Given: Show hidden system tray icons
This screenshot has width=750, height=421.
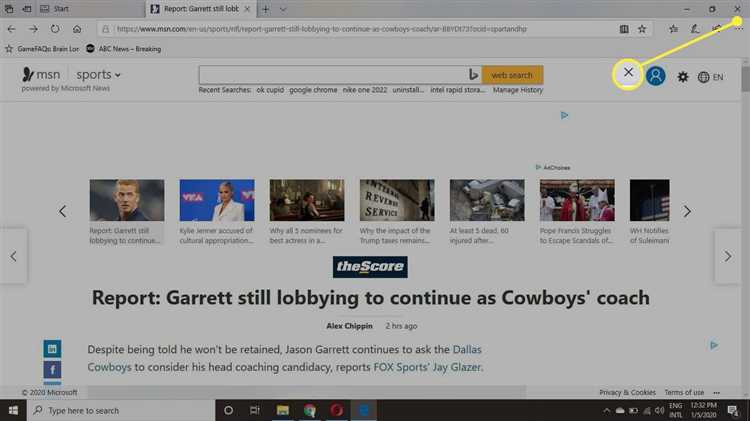Looking at the screenshot, I should coord(607,411).
